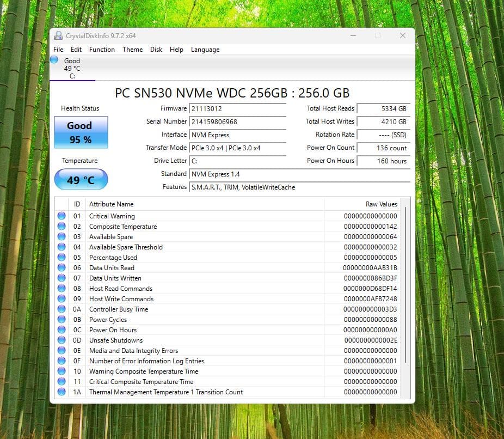Screen dimensions: 504x439
Task: Click the 49°C temperature indicator
Action: point(81,179)
